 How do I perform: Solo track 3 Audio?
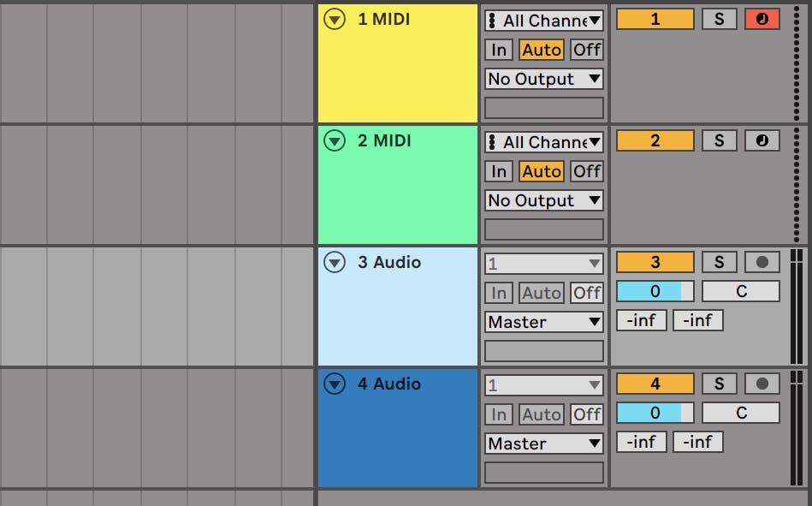(721, 261)
